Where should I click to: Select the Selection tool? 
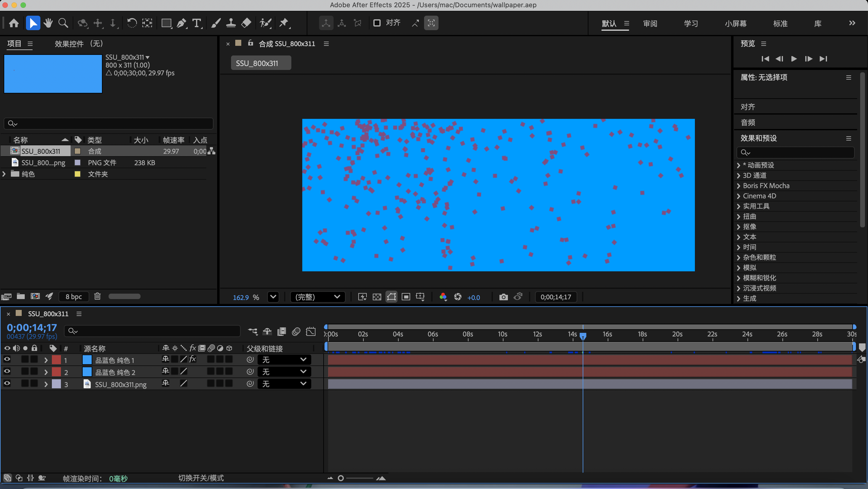coord(33,23)
